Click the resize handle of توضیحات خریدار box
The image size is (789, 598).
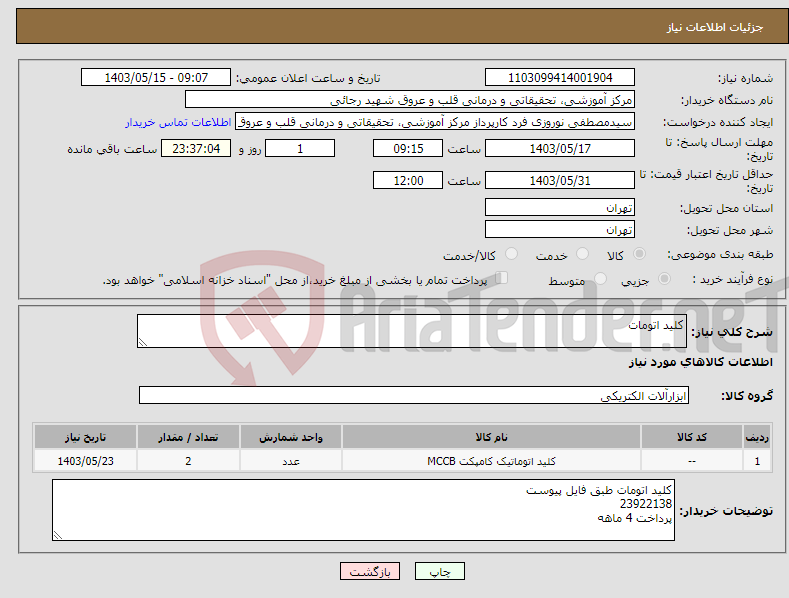click(x=58, y=536)
